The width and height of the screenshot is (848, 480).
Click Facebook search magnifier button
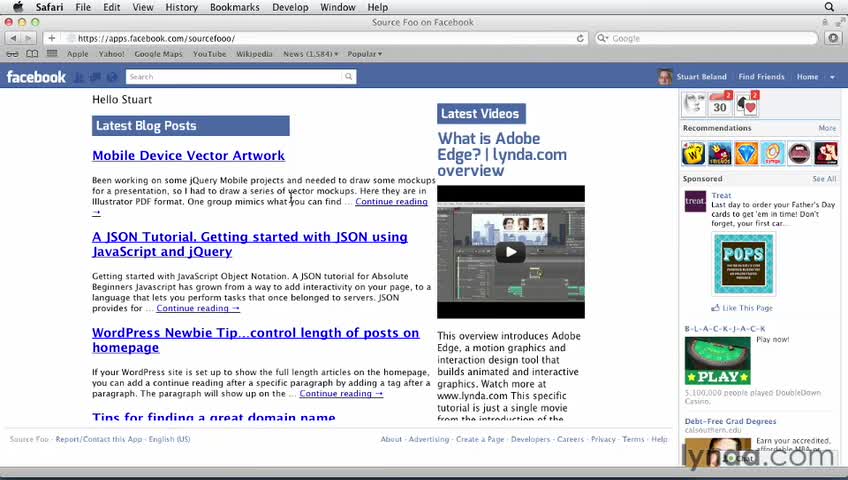click(349, 77)
